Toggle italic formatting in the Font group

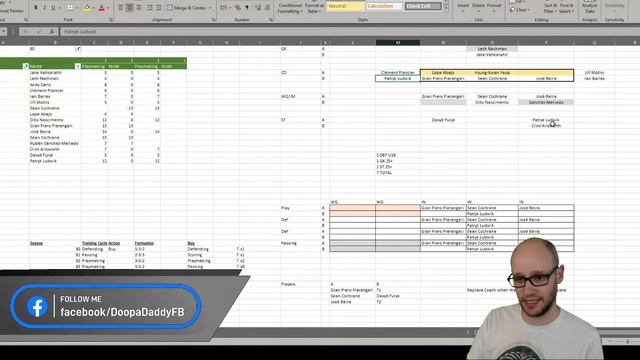coord(44,8)
